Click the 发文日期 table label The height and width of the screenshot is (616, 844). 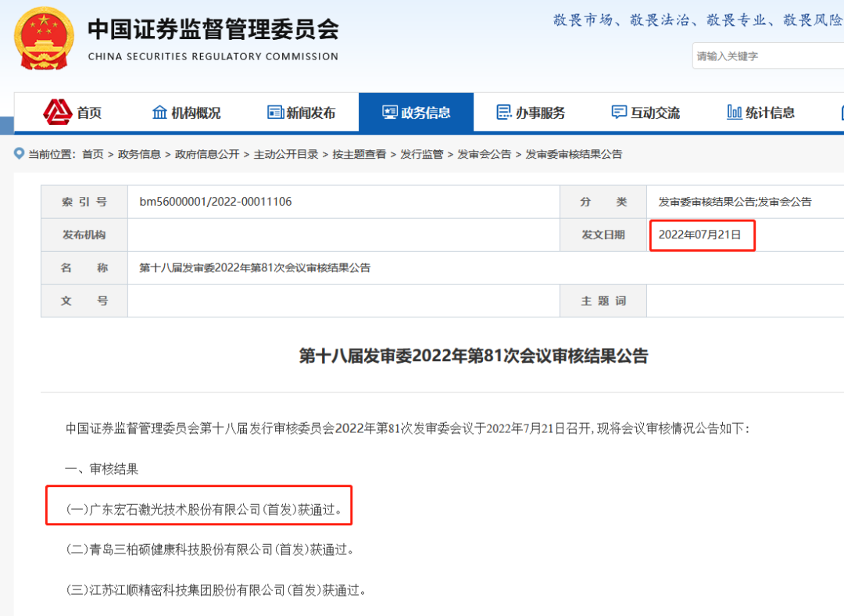(x=603, y=235)
